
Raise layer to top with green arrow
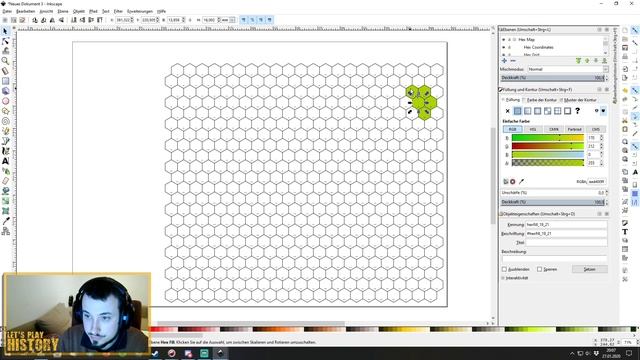coord(578,61)
